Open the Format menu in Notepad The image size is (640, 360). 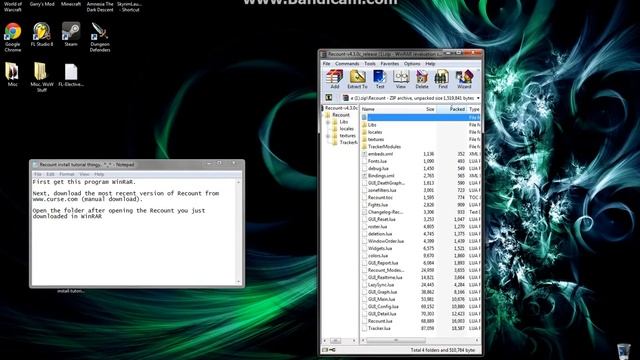point(67,174)
